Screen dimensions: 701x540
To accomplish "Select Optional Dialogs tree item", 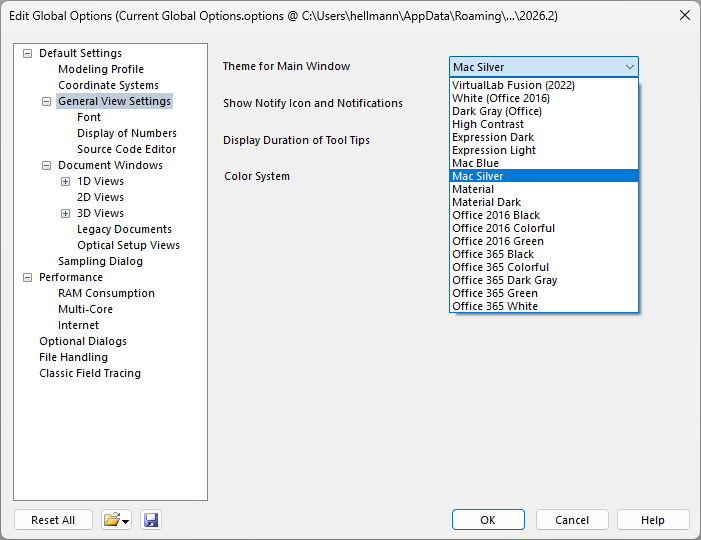I will coord(83,342).
